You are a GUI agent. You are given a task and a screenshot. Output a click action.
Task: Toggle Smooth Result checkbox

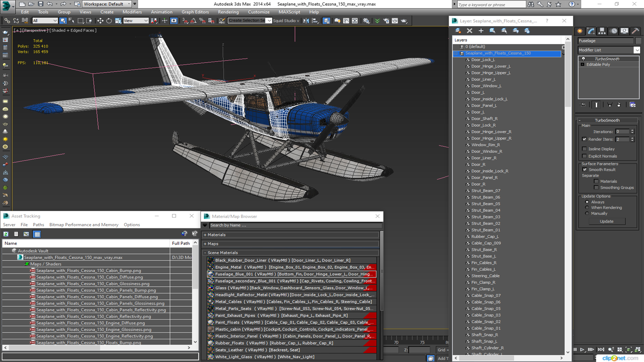[585, 170]
